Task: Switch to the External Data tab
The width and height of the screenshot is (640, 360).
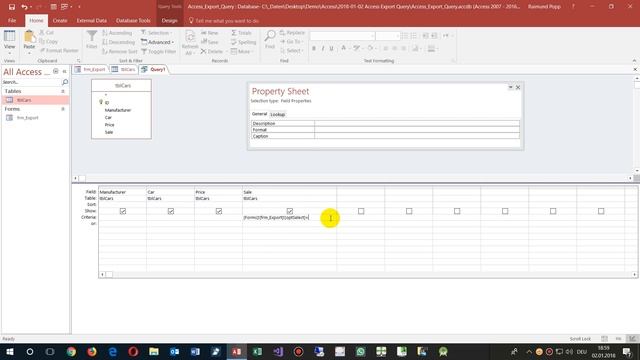Action: (x=91, y=20)
